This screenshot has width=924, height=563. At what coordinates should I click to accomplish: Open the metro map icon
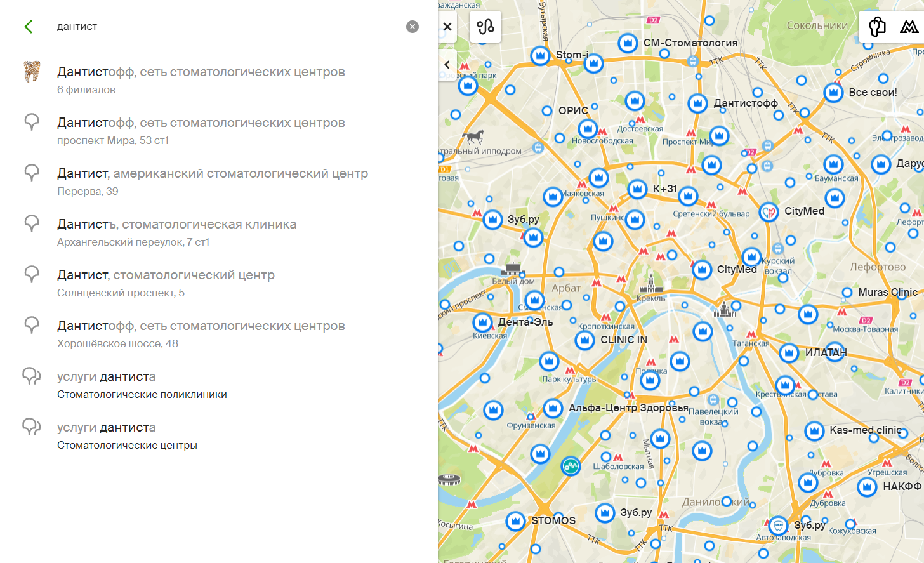(x=909, y=27)
